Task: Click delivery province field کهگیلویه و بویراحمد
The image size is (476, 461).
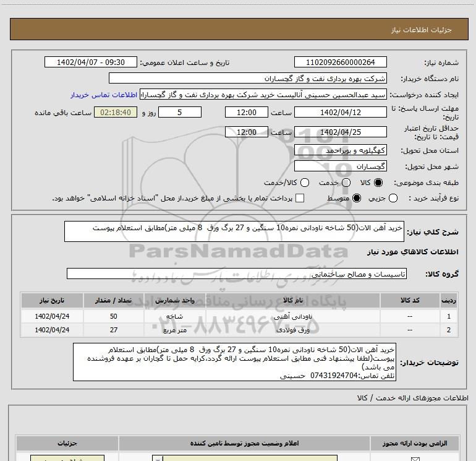Action: (340, 150)
